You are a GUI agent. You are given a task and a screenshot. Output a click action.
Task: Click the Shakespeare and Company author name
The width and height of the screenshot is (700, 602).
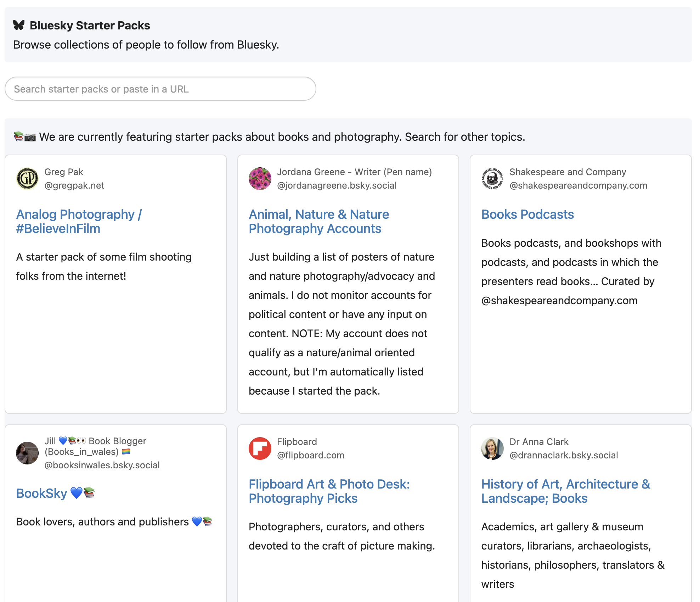tap(568, 172)
